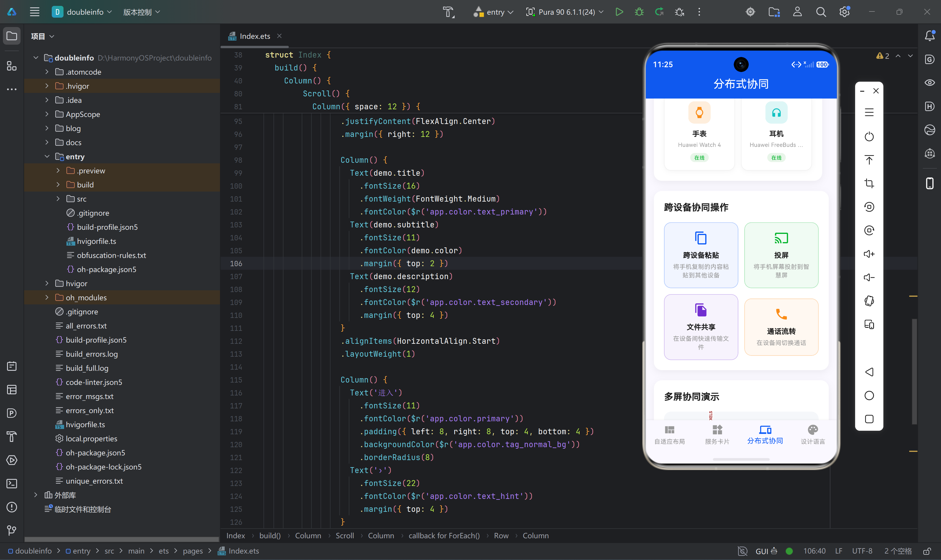941x560 pixels.
Task: Open the search magnifier icon
Action: (x=820, y=12)
